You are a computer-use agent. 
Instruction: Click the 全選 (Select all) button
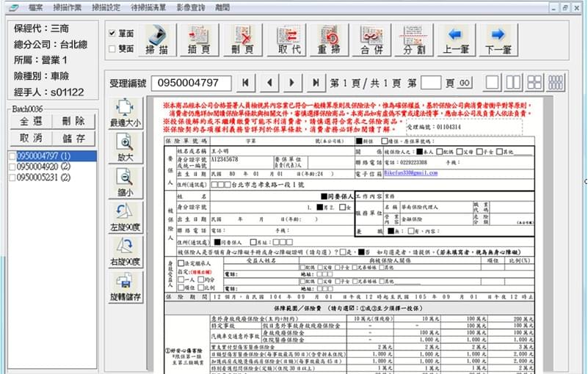[29, 121]
